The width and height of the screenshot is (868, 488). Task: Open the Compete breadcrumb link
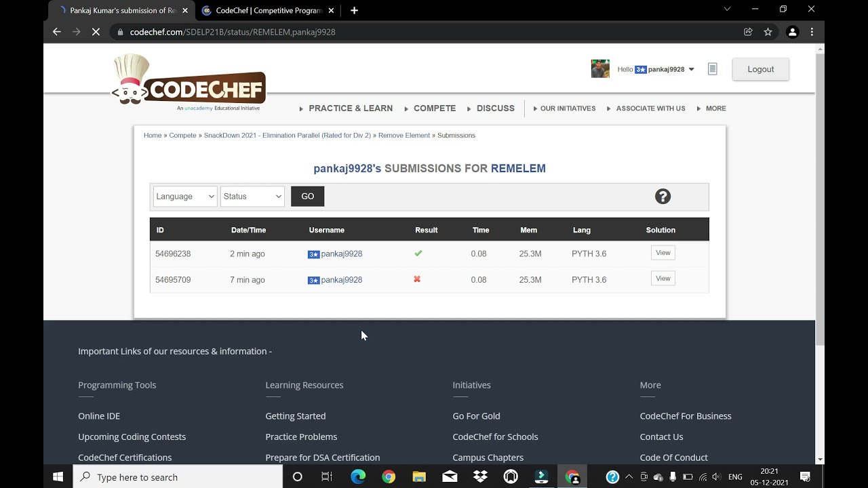[x=182, y=136]
